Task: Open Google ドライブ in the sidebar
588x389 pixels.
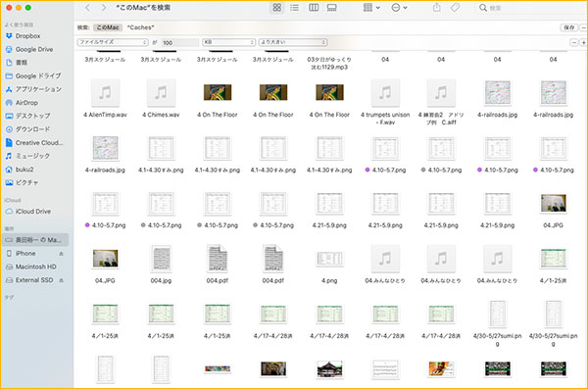Action: pos(38,75)
